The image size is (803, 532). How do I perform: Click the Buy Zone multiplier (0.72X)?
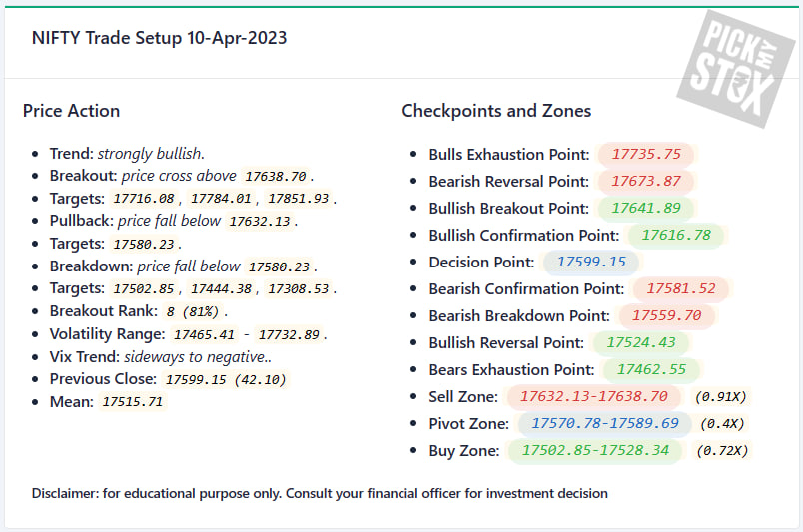[722, 451]
